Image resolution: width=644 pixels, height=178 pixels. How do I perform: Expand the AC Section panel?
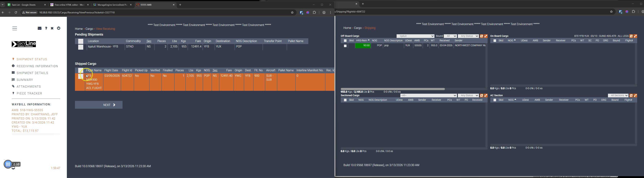(635, 96)
